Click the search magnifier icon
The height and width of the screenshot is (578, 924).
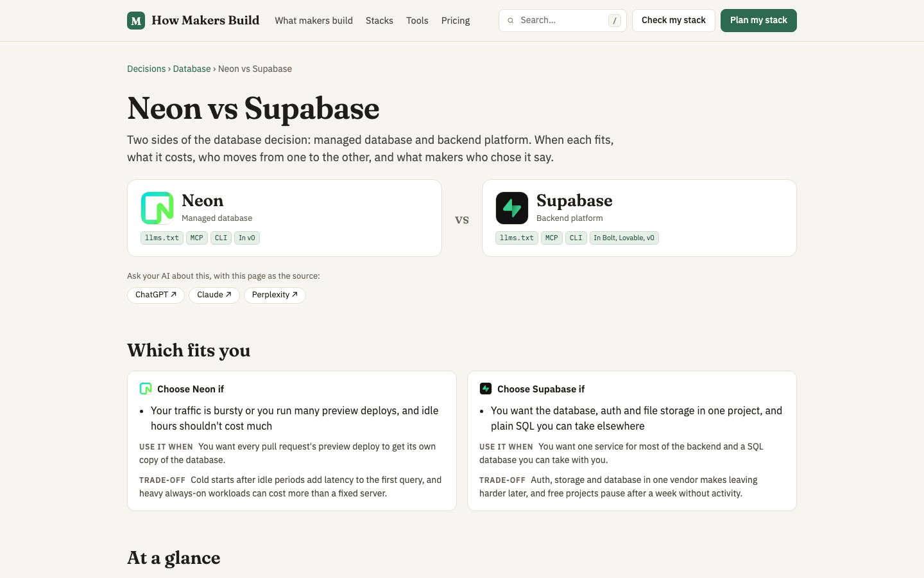pos(511,21)
